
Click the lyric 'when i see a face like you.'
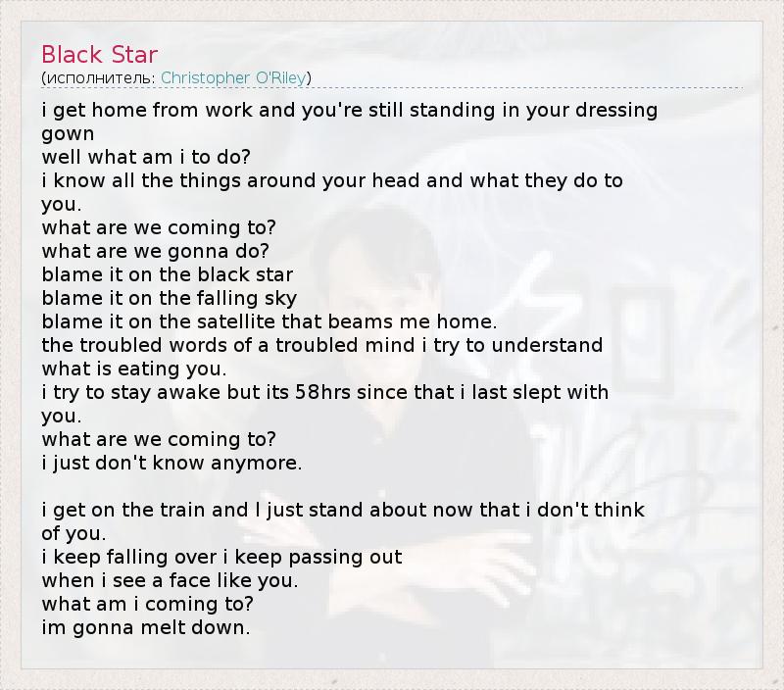(170, 580)
